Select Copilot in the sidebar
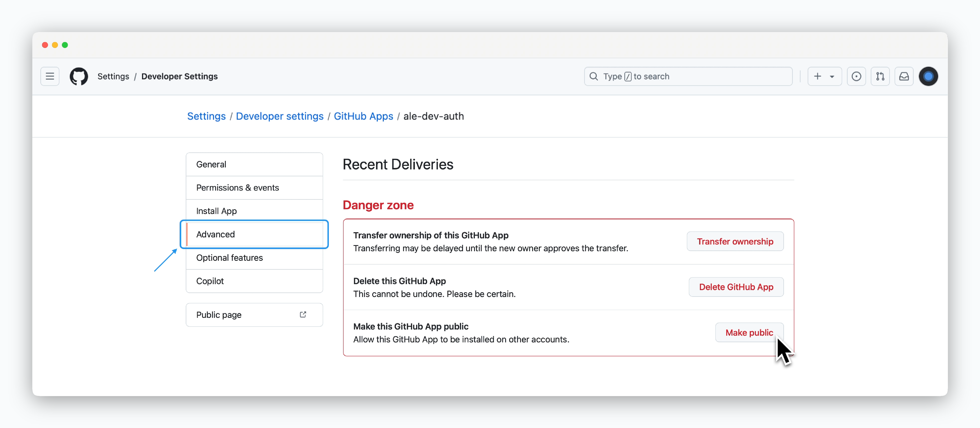This screenshot has width=980, height=428. (x=254, y=281)
